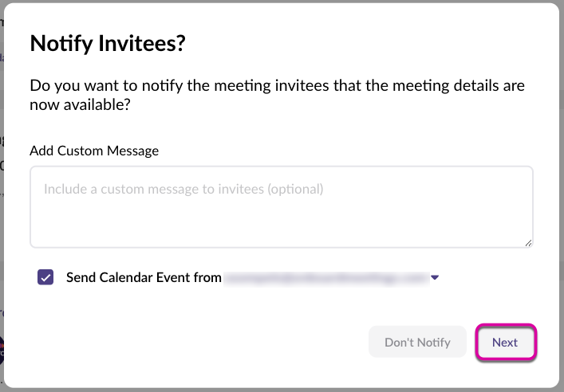Viewport: 564px width, 392px height.
Task: Open the blurred sender email selector
Action: coord(325,277)
